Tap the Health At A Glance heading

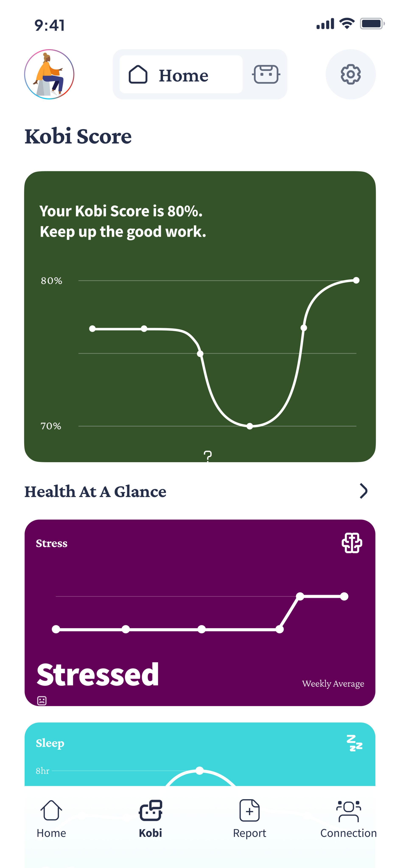(95, 491)
